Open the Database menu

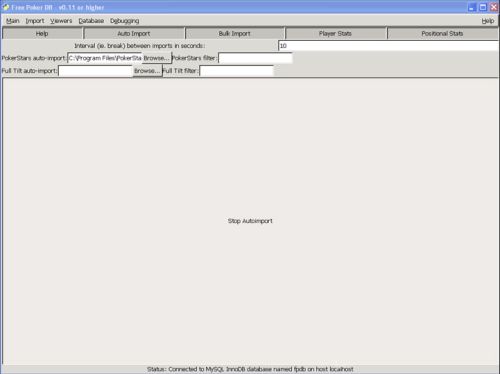click(91, 21)
